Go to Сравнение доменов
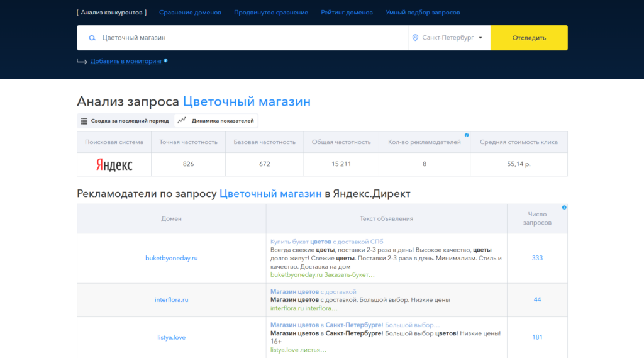 190,13
